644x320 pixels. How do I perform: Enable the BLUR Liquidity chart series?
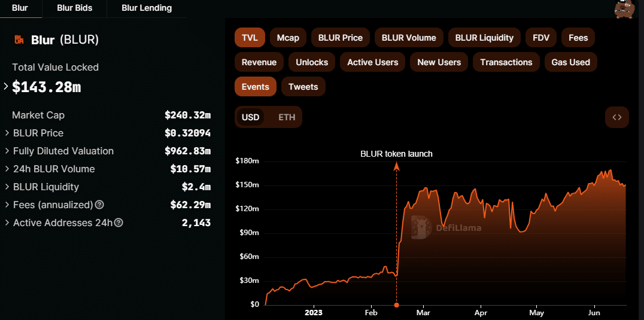484,38
